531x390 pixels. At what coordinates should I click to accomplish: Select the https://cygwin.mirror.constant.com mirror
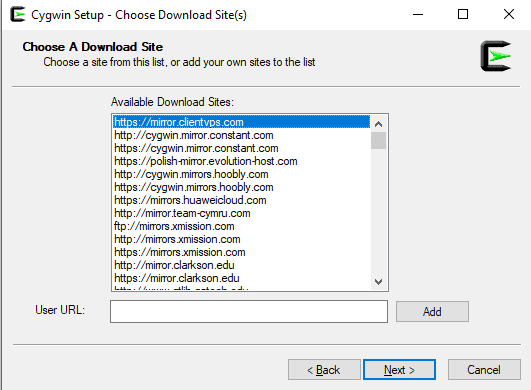click(x=241, y=148)
